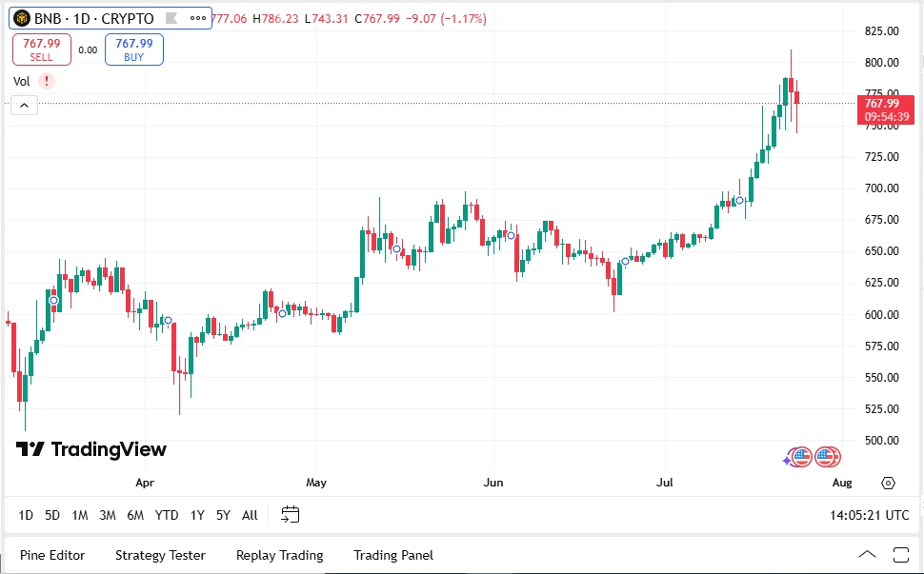Click the 14:05:21 UTC timezone clock
The width and height of the screenshot is (924, 574).
coord(869,515)
